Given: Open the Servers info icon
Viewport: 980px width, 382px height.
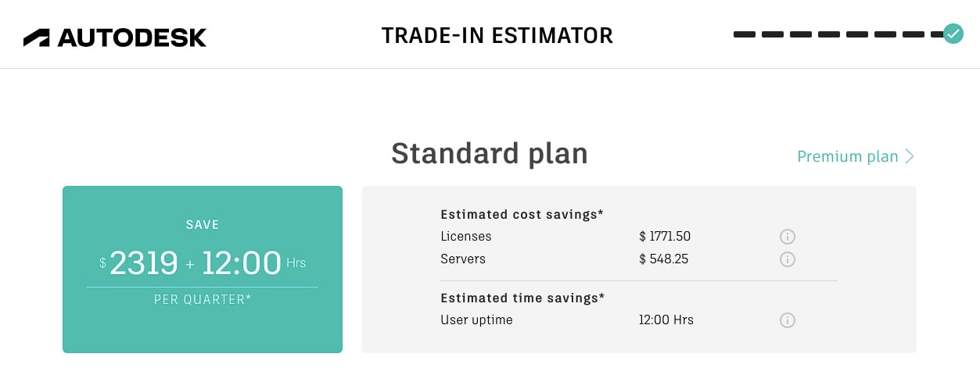Looking at the screenshot, I should (788, 259).
